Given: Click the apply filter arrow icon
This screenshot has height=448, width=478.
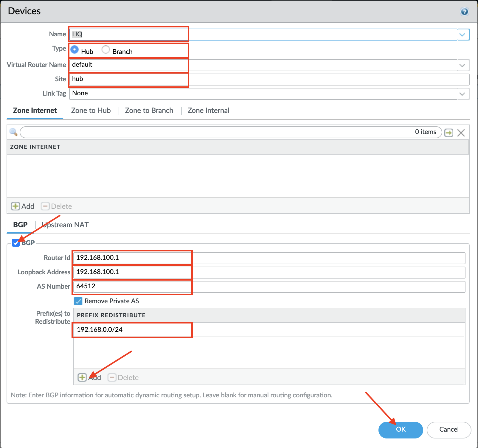Looking at the screenshot, I should pyautogui.click(x=449, y=133).
